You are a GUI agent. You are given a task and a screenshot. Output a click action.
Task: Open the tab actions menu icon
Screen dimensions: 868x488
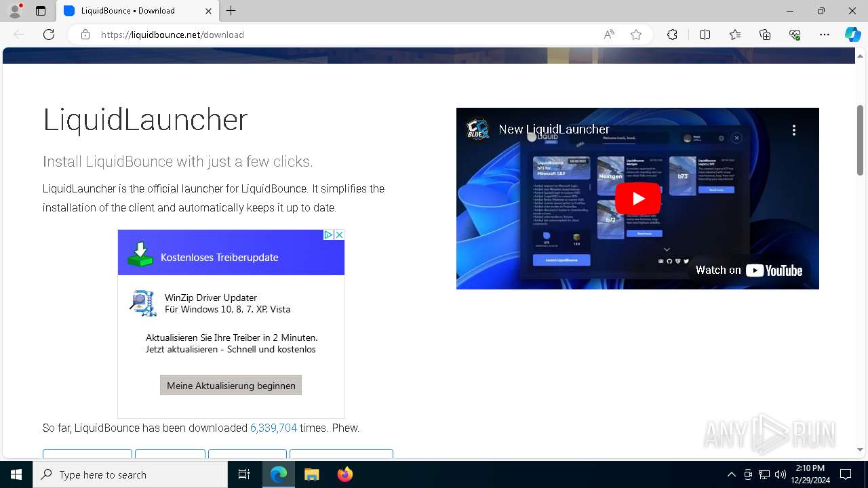tap(41, 11)
